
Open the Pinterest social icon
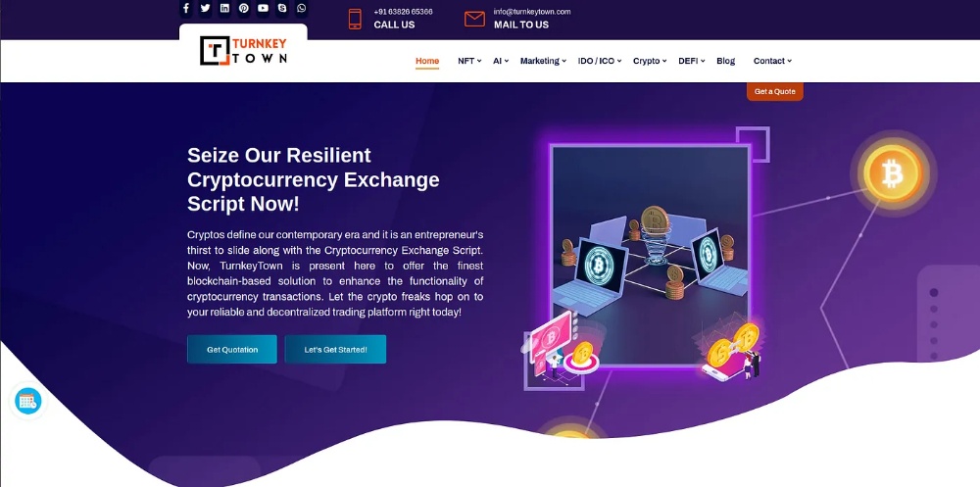pyautogui.click(x=244, y=8)
